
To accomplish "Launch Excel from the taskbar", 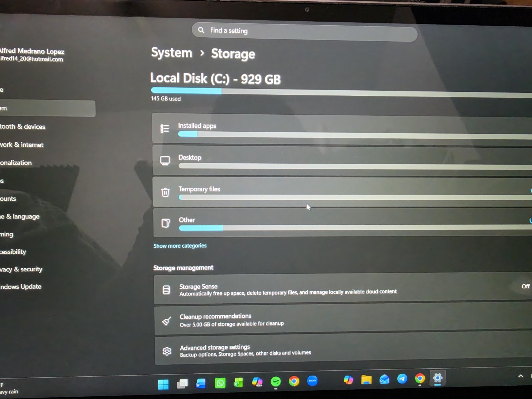I will [238, 382].
